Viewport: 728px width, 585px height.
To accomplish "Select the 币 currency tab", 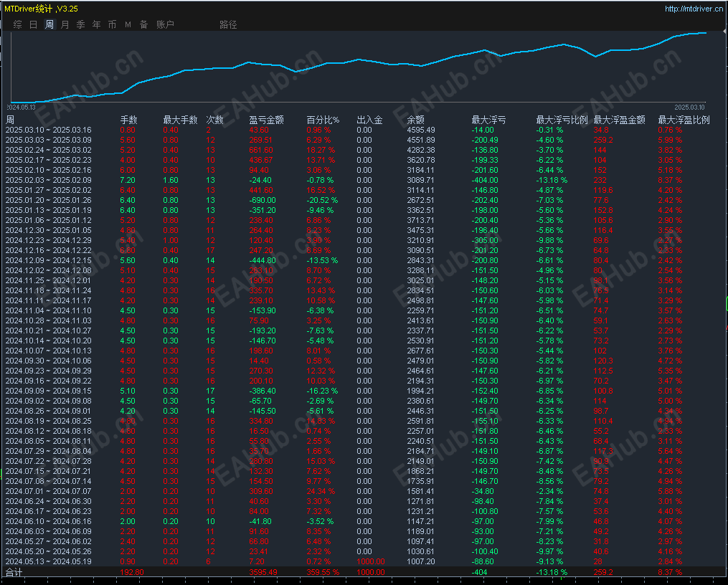I will point(112,24).
